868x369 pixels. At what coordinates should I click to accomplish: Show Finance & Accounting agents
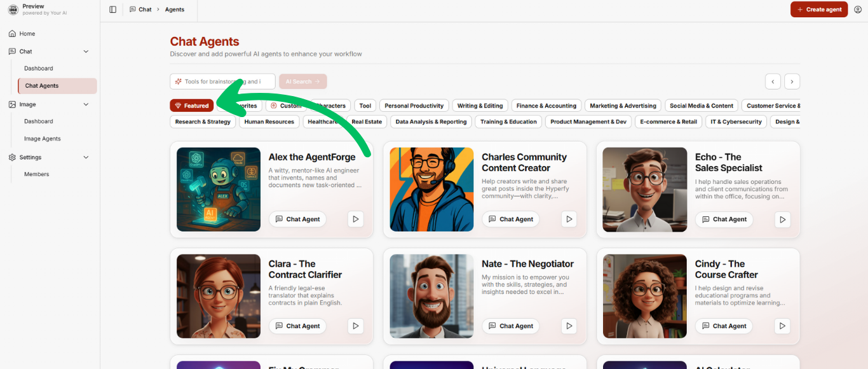(x=546, y=106)
